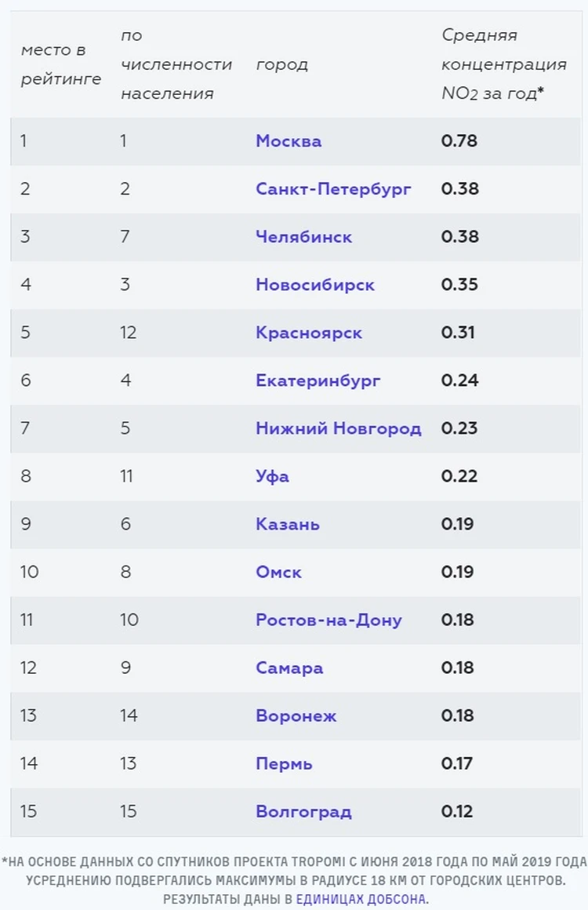
Task: Follow the Волгоград link
Action: point(303,811)
